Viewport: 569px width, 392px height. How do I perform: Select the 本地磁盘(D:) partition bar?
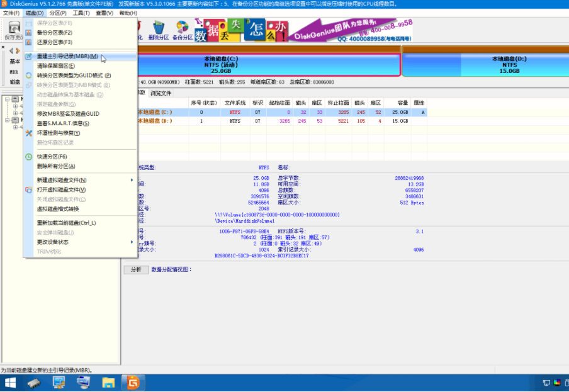(485, 65)
